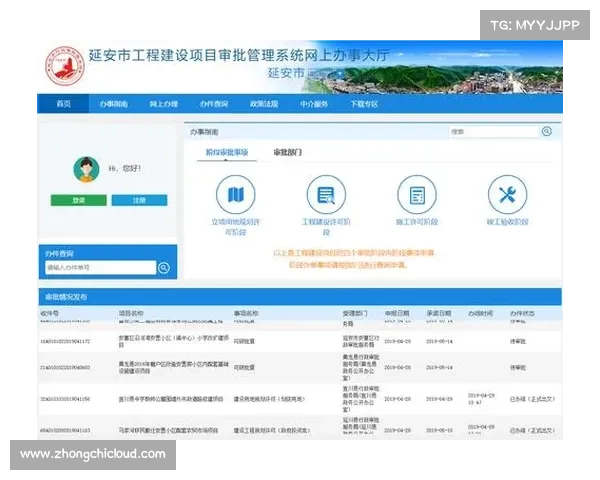Screen dimensions: 600x480
Task: Open 政策法规 in navigation bar
Action: (264, 104)
